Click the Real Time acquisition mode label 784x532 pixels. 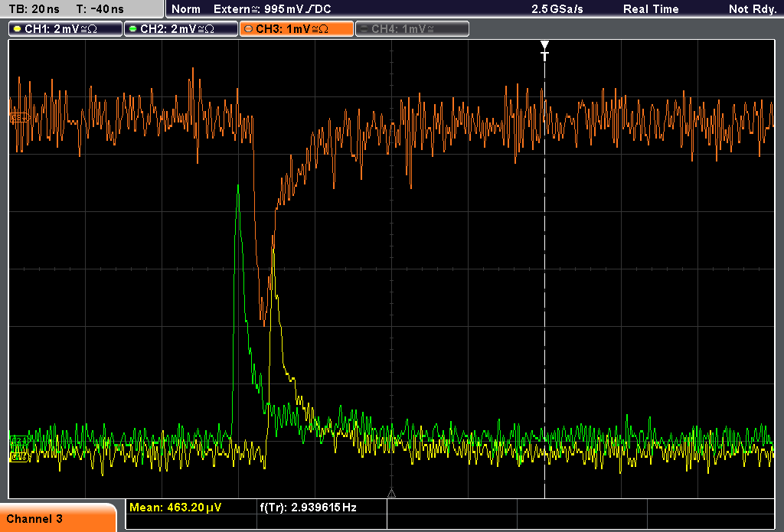click(651, 9)
